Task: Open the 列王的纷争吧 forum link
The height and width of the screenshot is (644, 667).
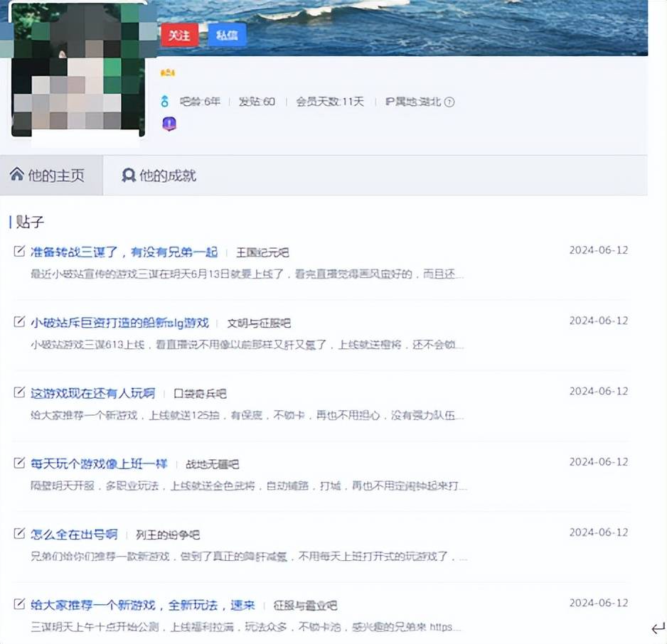Action: tap(168, 535)
